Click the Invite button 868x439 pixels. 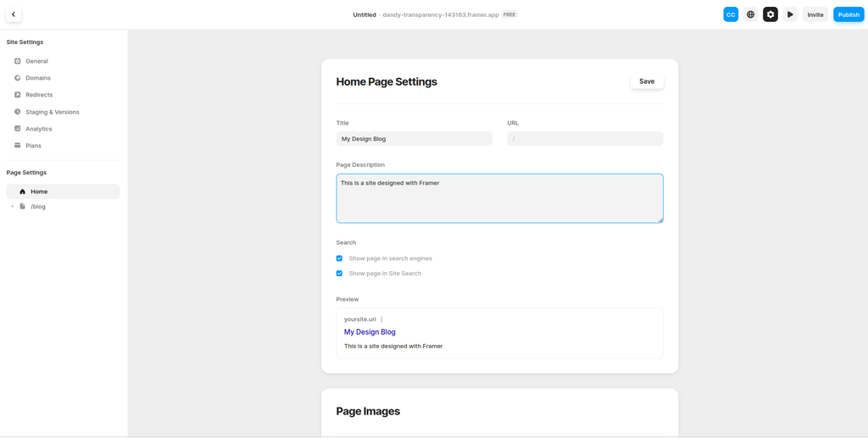815,14
